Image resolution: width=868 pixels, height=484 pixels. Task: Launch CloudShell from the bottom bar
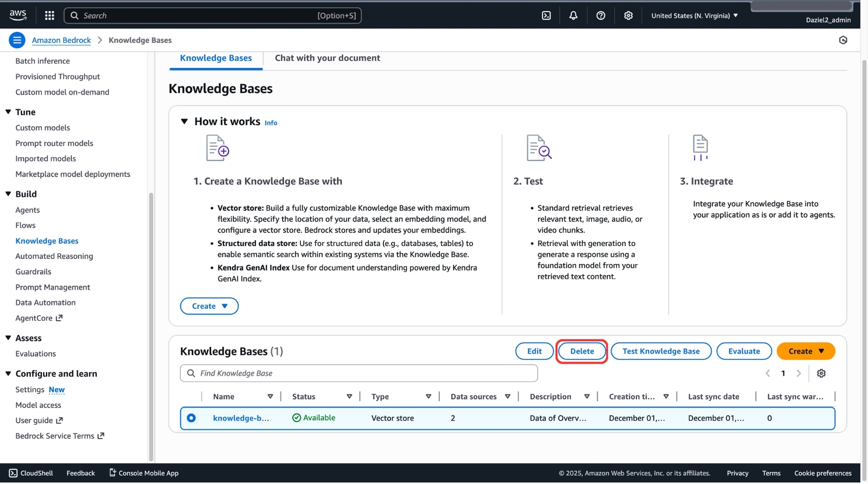(x=30, y=472)
